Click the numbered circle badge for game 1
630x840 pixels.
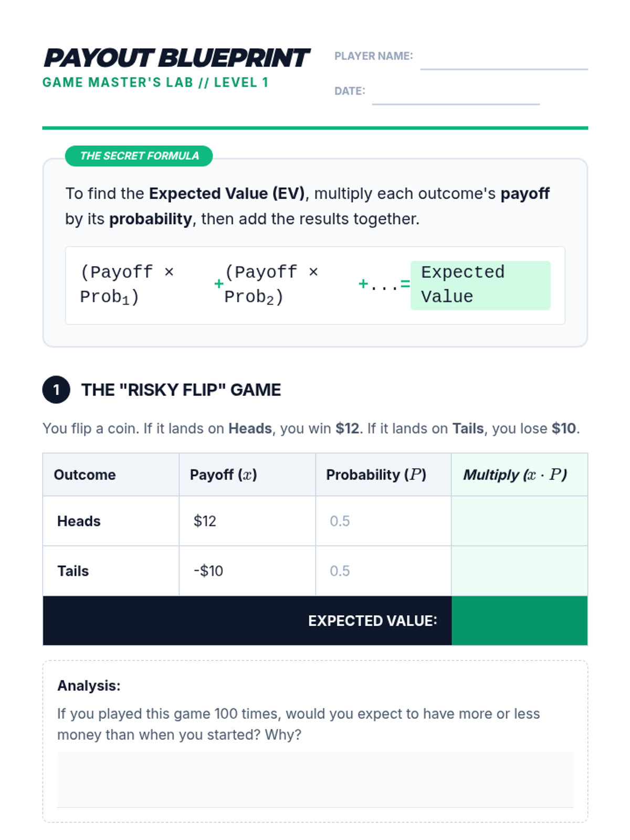[x=56, y=390]
